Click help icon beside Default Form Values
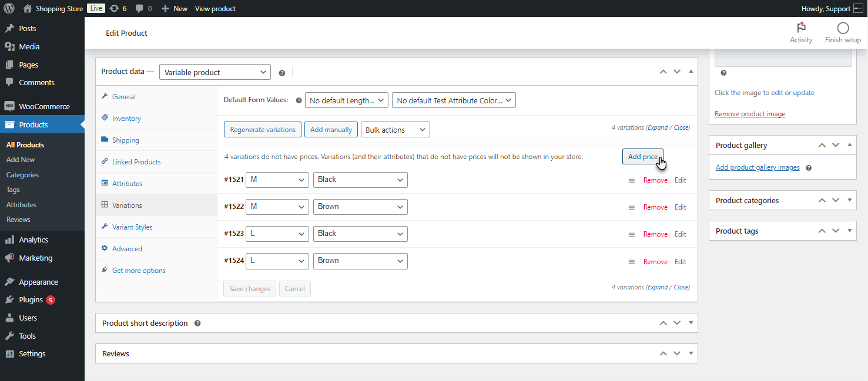Viewport: 868px width, 381px height. click(299, 101)
